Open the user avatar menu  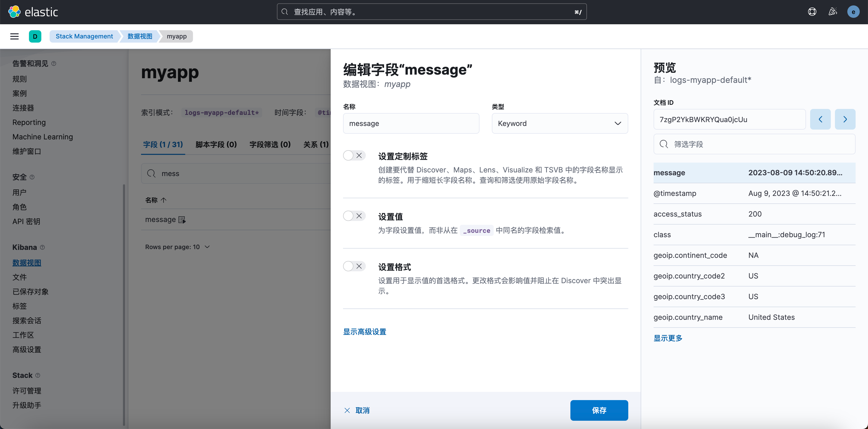(853, 12)
